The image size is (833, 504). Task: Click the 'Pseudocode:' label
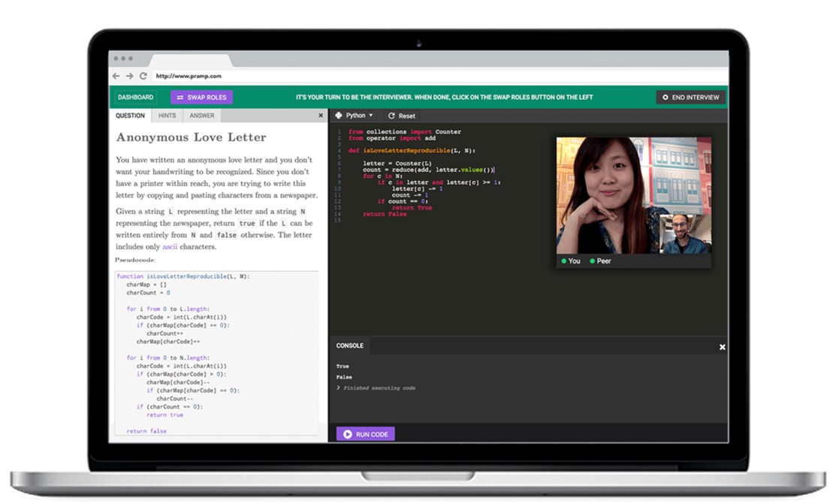(135, 260)
